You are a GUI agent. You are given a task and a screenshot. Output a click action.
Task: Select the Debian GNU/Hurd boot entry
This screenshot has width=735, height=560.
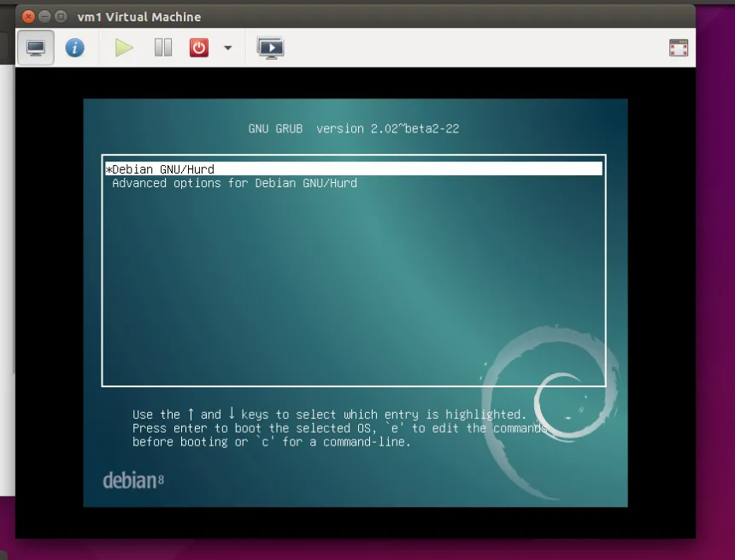[x=354, y=168]
